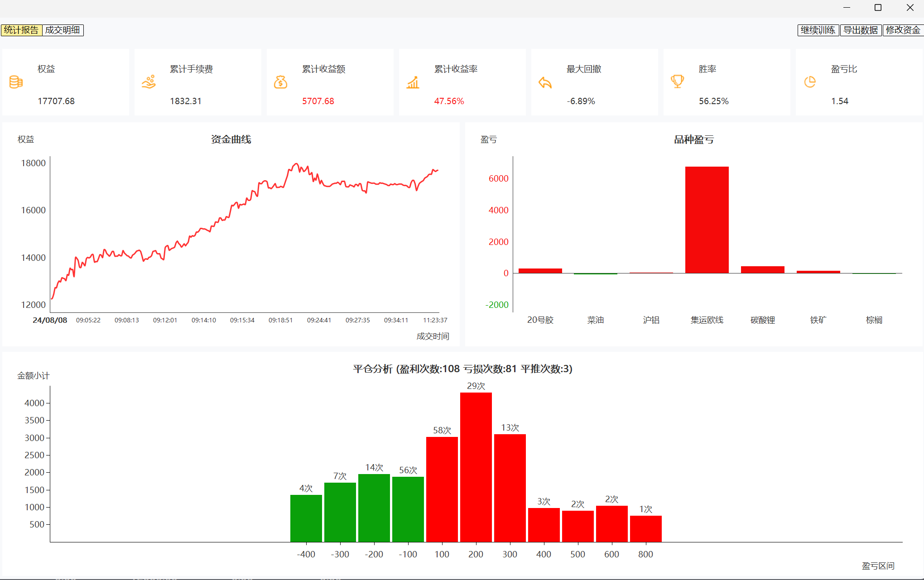Click the return arrow icon for 最大回撤
Viewport: 924px width, 580px height.
click(545, 82)
